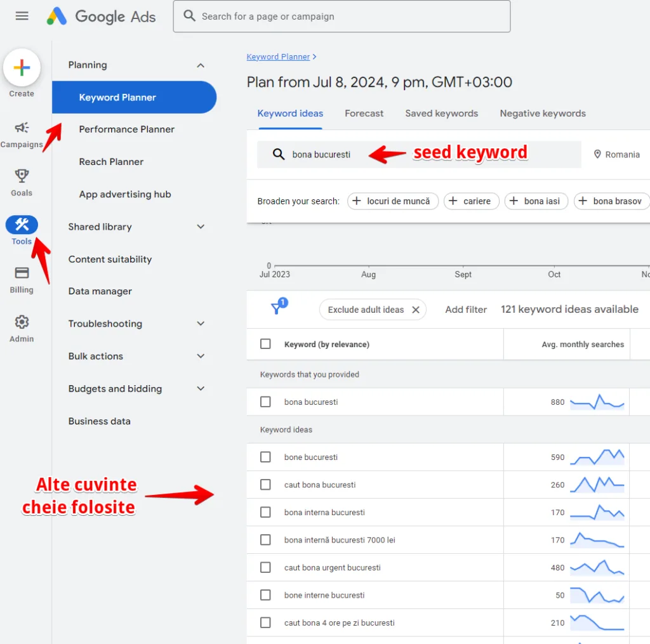The image size is (650, 644).
Task: Click the '121 keyword ideas available' text
Action: (x=569, y=309)
